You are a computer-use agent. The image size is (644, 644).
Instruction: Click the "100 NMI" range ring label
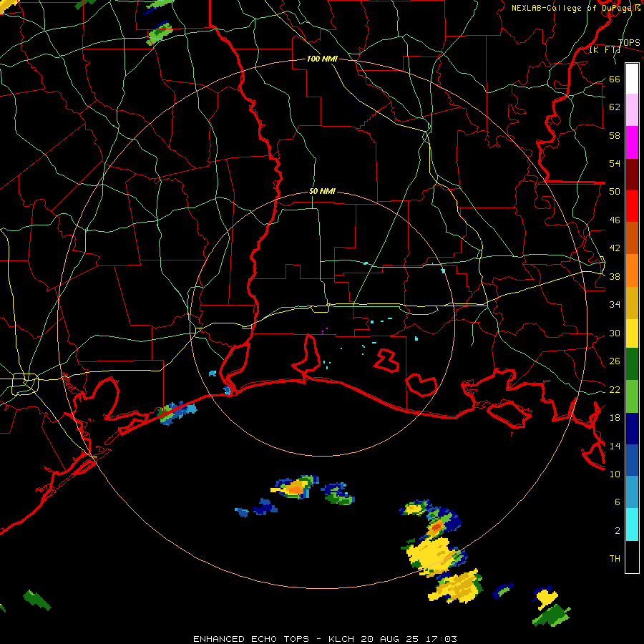322,59
